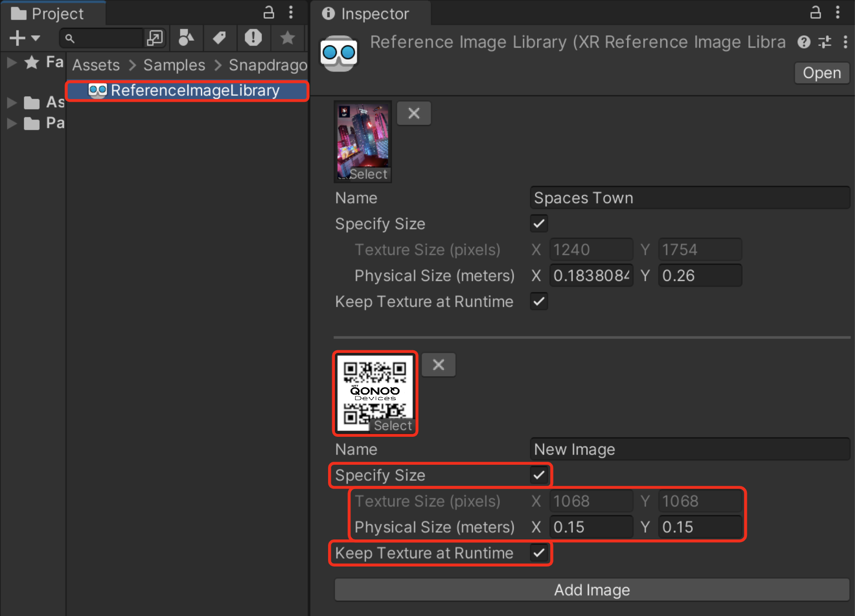Click the Inspector preset sliders icon

825,42
